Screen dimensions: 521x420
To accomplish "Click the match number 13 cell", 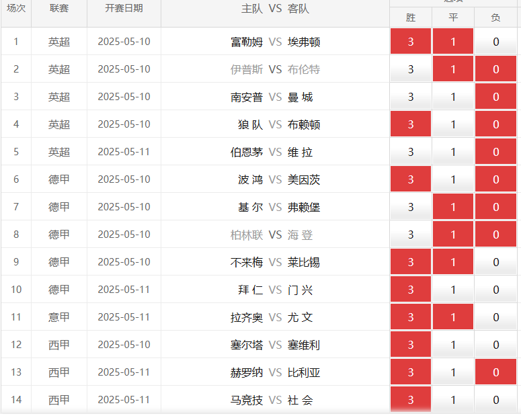I will pyautogui.click(x=16, y=372).
